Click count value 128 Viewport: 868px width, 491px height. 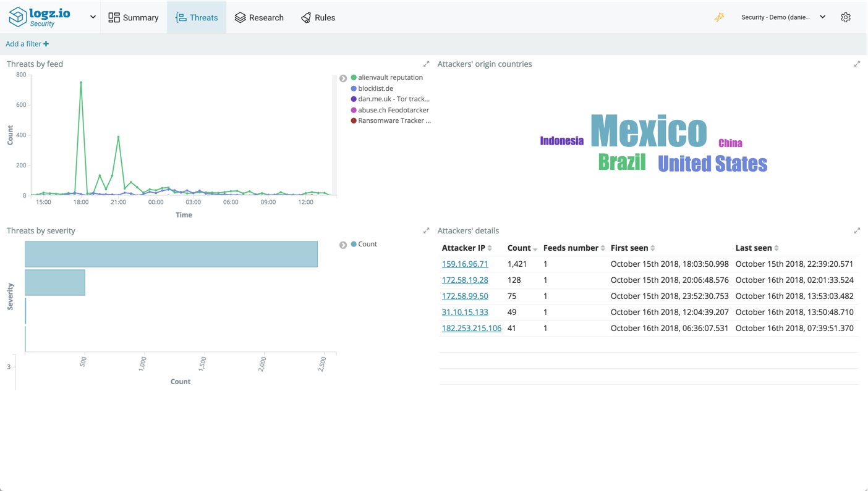[514, 280]
